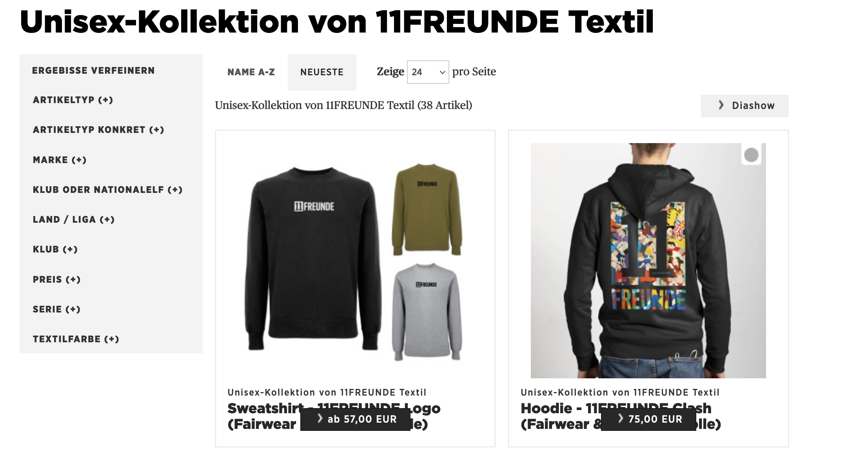The height and width of the screenshot is (454, 868).
Task: Expand the Artikeltyp filter
Action: coord(73,100)
